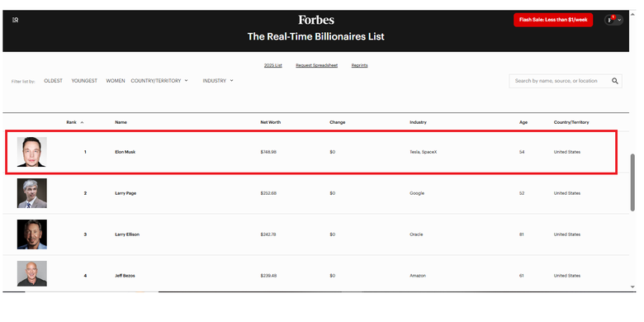Click United States in Jeff Bezos's row
Viewport: 644px width, 322px height.
566,276
